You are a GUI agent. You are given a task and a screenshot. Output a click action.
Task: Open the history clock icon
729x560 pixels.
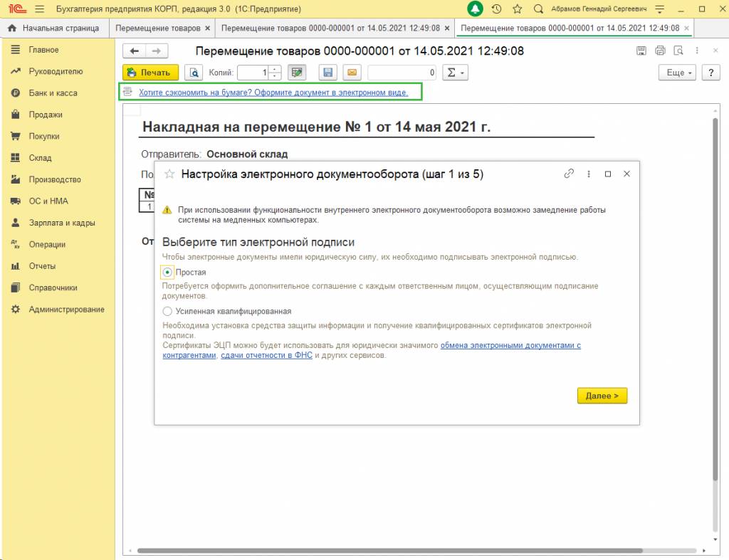click(x=496, y=9)
